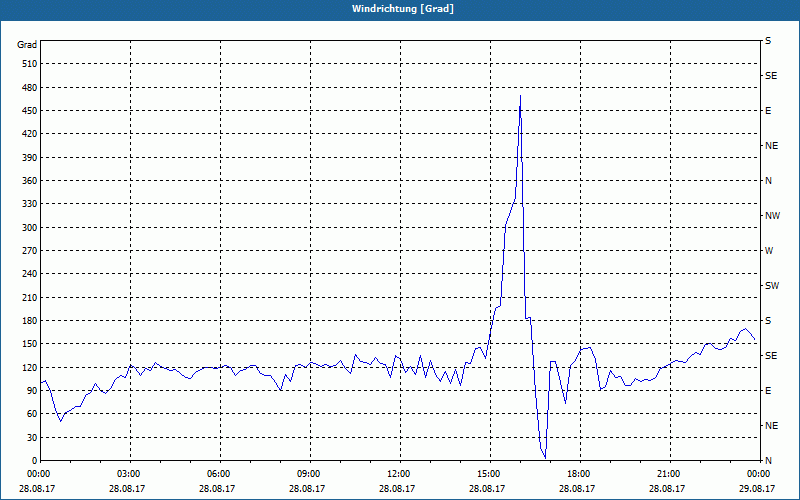Click the 60 value on the left axis

(x=32, y=413)
